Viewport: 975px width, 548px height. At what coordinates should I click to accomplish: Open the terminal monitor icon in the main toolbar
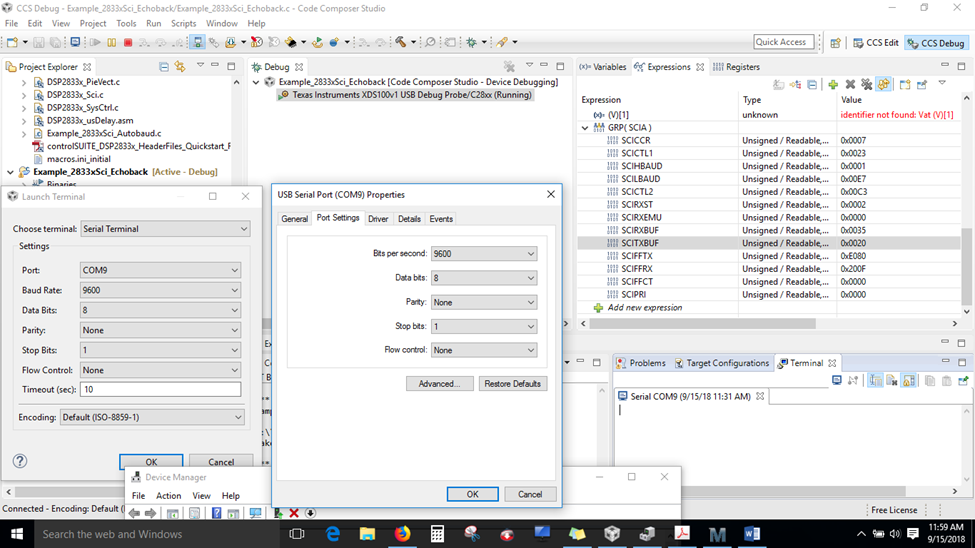point(75,42)
